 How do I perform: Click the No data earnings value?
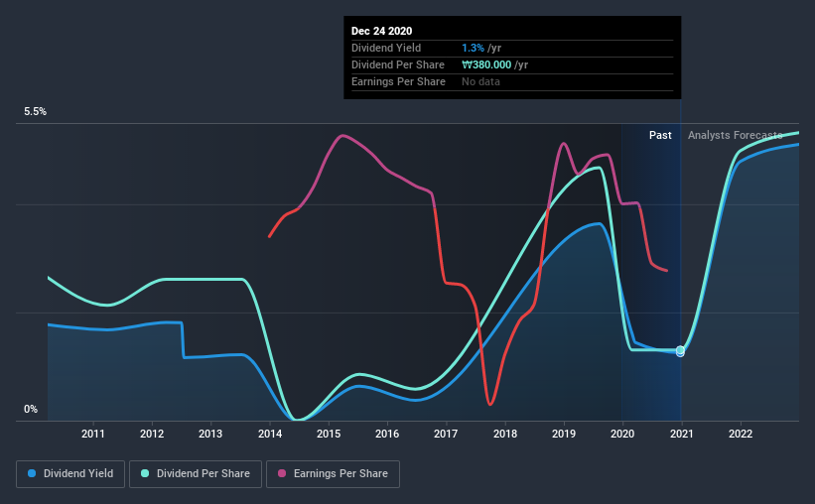[x=480, y=81]
